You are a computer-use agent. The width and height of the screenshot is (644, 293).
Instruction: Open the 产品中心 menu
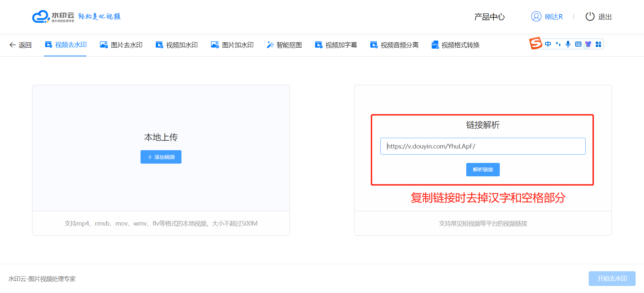coord(489,17)
